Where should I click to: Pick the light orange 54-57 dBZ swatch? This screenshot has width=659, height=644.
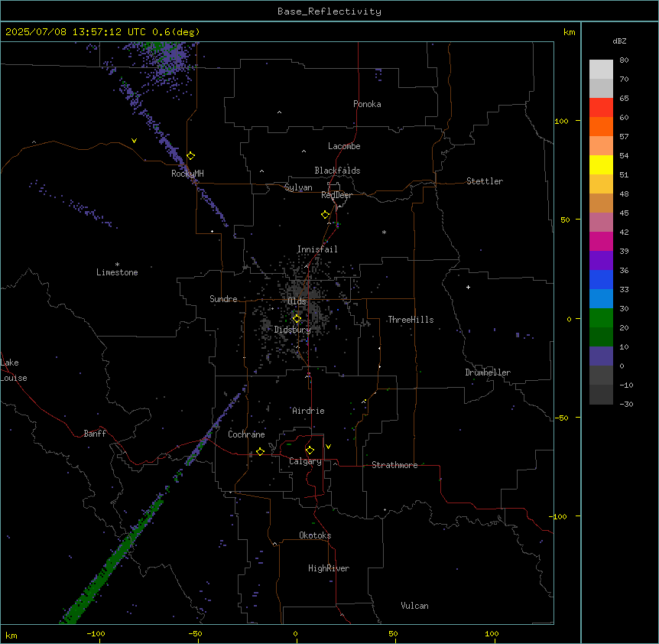(x=601, y=145)
